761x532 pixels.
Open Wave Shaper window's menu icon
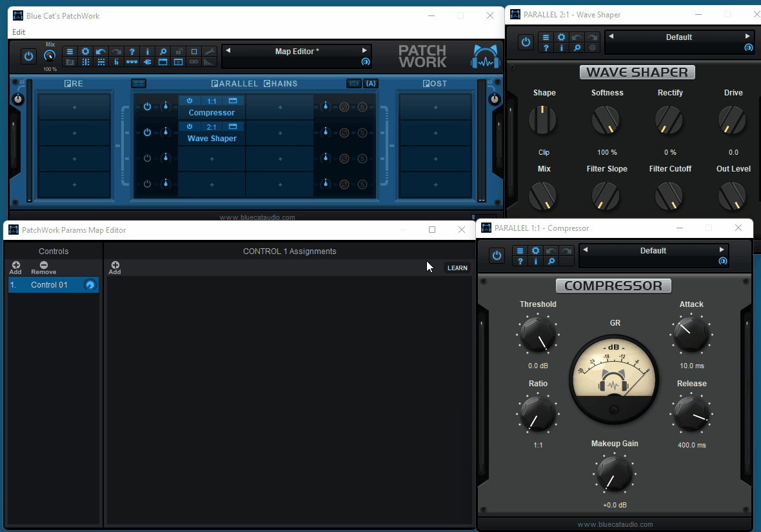tap(546, 37)
